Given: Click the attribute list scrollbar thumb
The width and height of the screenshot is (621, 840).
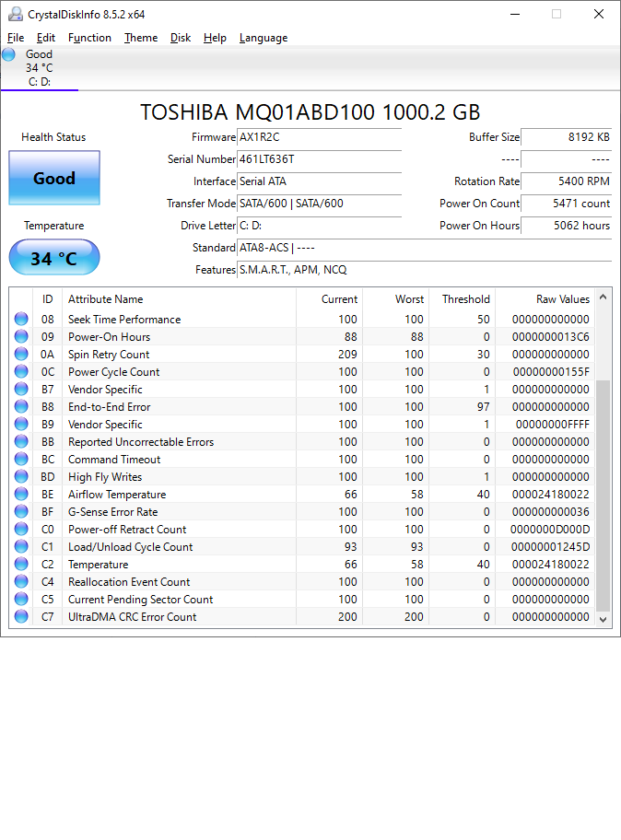Looking at the screenshot, I should tap(603, 496).
